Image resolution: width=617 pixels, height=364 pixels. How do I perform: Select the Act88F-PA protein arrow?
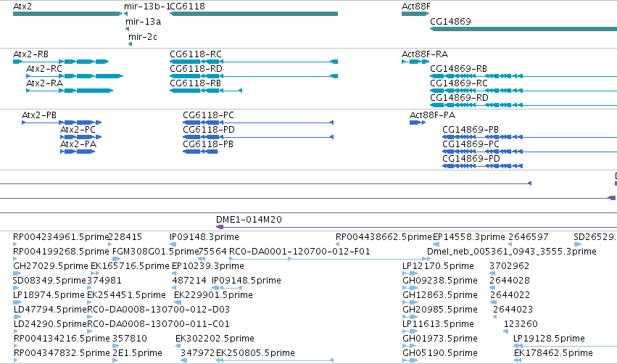pos(418,123)
